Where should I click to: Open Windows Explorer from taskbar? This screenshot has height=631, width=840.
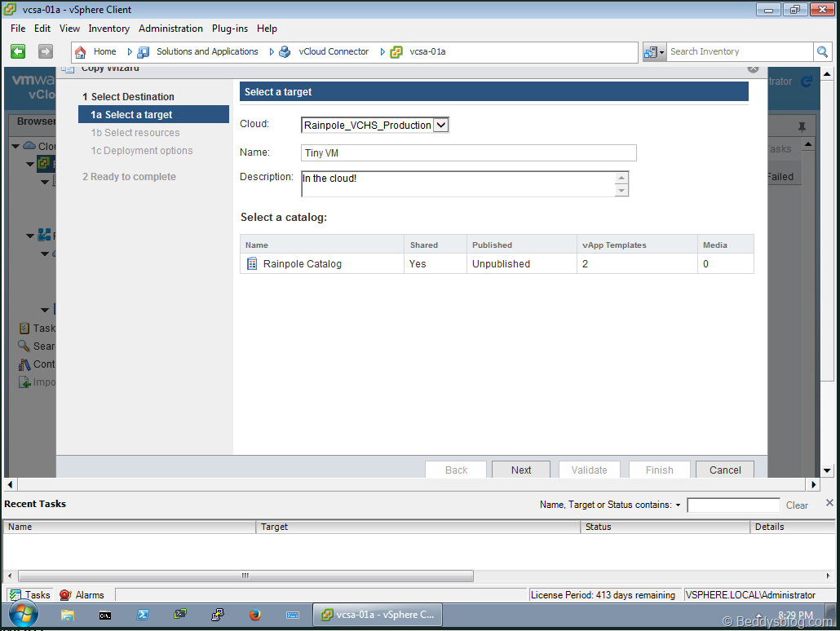pos(68,615)
